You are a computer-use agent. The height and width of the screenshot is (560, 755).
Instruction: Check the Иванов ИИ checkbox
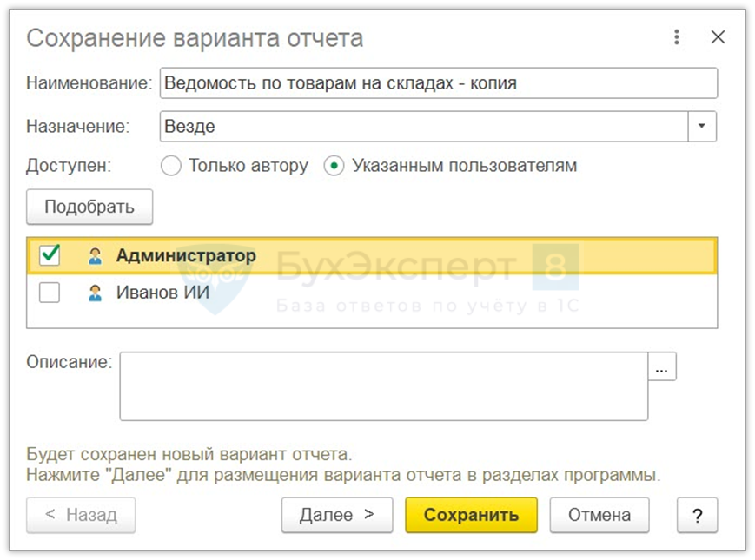pos(50,293)
